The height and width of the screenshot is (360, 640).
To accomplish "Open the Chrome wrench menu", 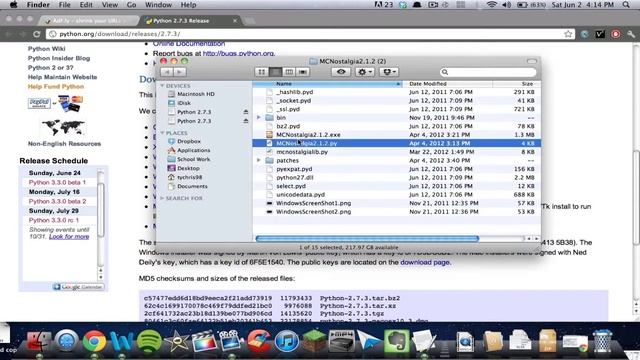I will pyautogui.click(x=631, y=34).
